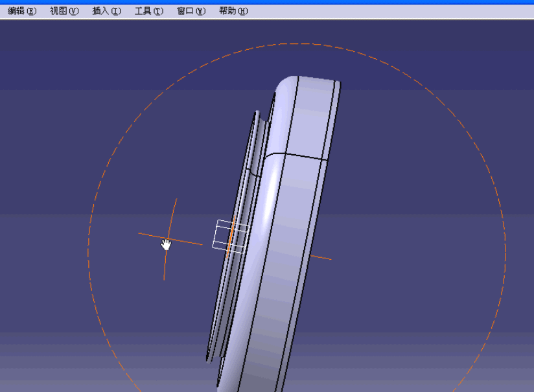Open the 窗口(W) menu

(191, 11)
